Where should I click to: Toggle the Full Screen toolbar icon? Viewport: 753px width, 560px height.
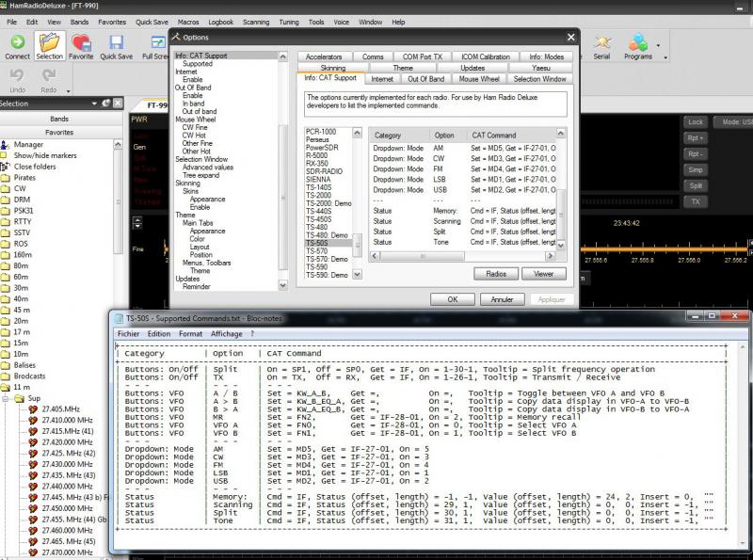(158, 42)
